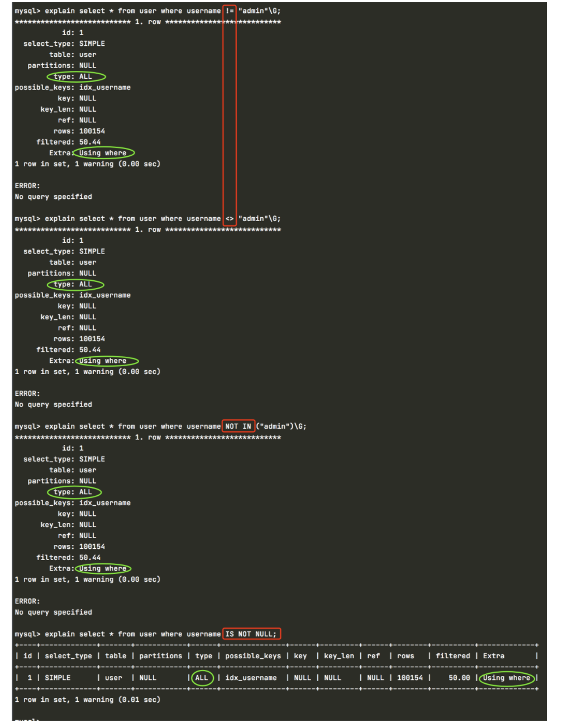The height and width of the screenshot is (728, 563).
Task: Click "table: user" under the <> query
Action: pos(73,262)
